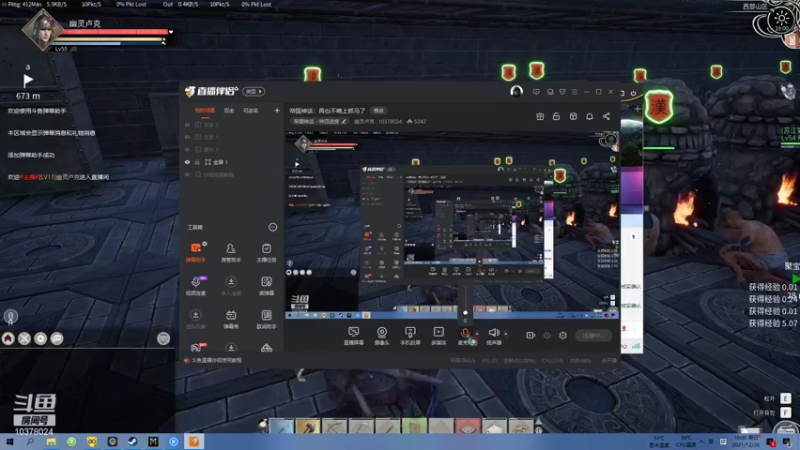Switch to the second scene tab

coord(229,110)
